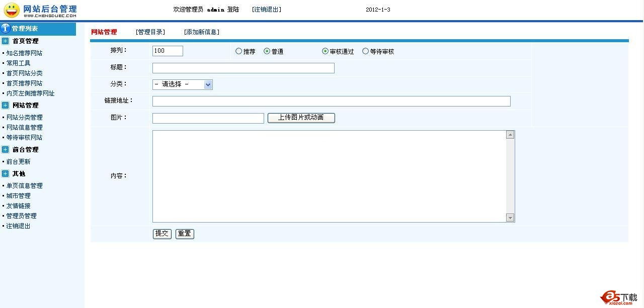Image resolution: width=644 pixels, height=308 pixels.
Task: Click the plus icon next to 前台管理
Action: (6, 150)
